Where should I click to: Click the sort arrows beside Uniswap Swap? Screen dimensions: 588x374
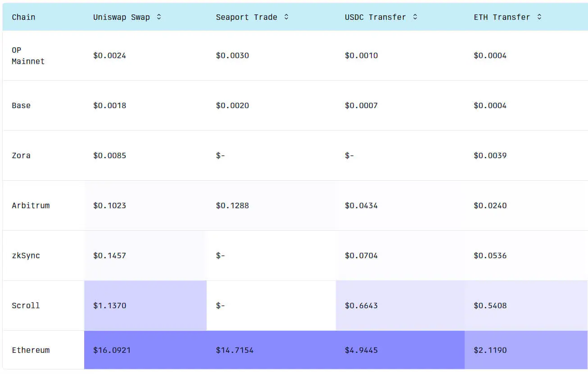click(158, 17)
